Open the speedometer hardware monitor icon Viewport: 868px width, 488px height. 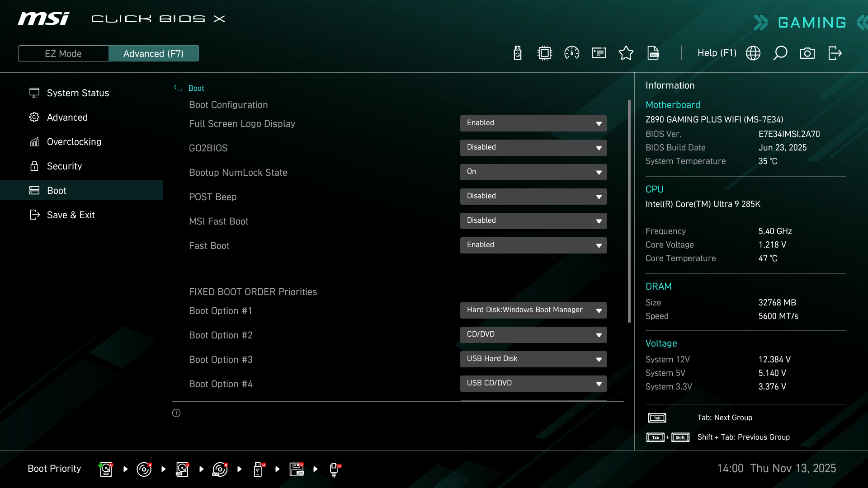coord(572,53)
